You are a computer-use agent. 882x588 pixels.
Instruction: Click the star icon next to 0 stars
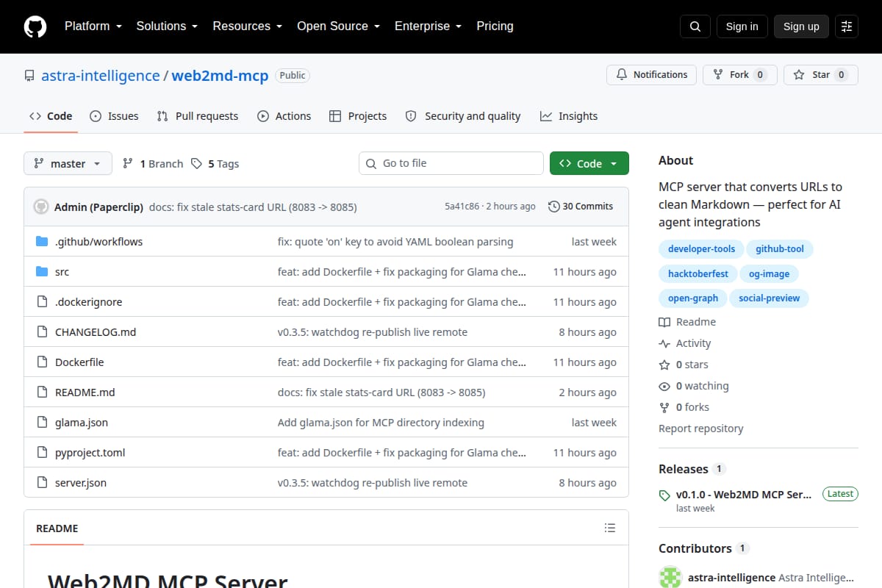[x=664, y=365]
